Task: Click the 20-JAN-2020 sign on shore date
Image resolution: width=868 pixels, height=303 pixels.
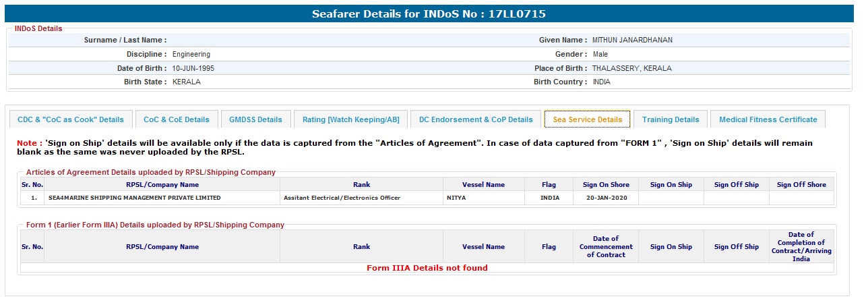Action: click(x=606, y=198)
